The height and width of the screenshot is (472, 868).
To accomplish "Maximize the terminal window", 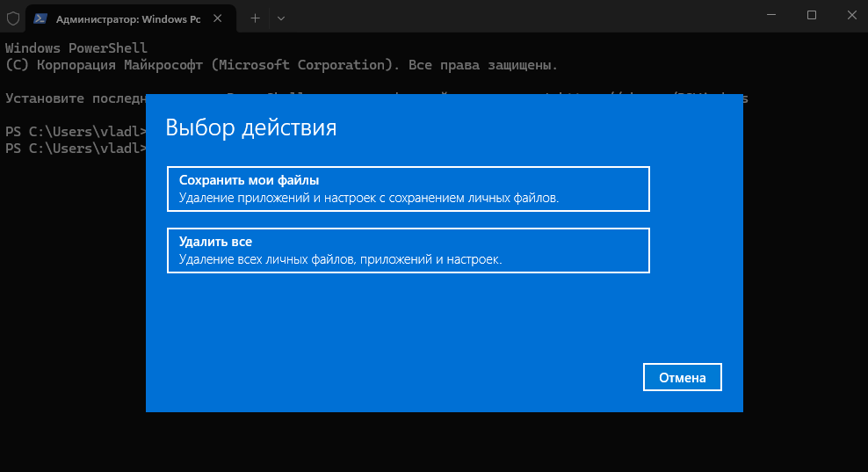I will 812,15.
